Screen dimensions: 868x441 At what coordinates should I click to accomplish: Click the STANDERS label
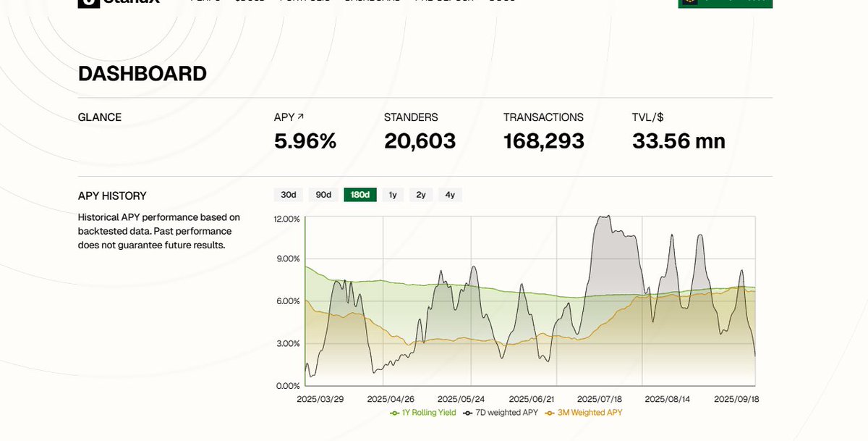point(411,117)
